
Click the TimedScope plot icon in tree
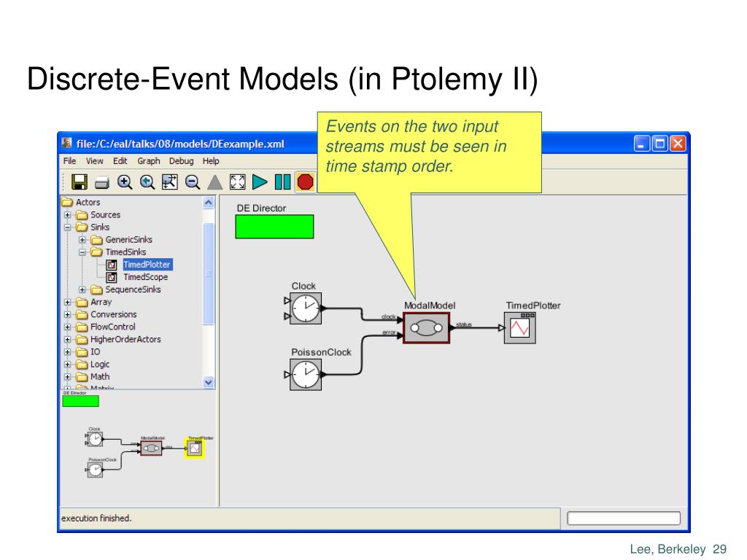click(112, 277)
